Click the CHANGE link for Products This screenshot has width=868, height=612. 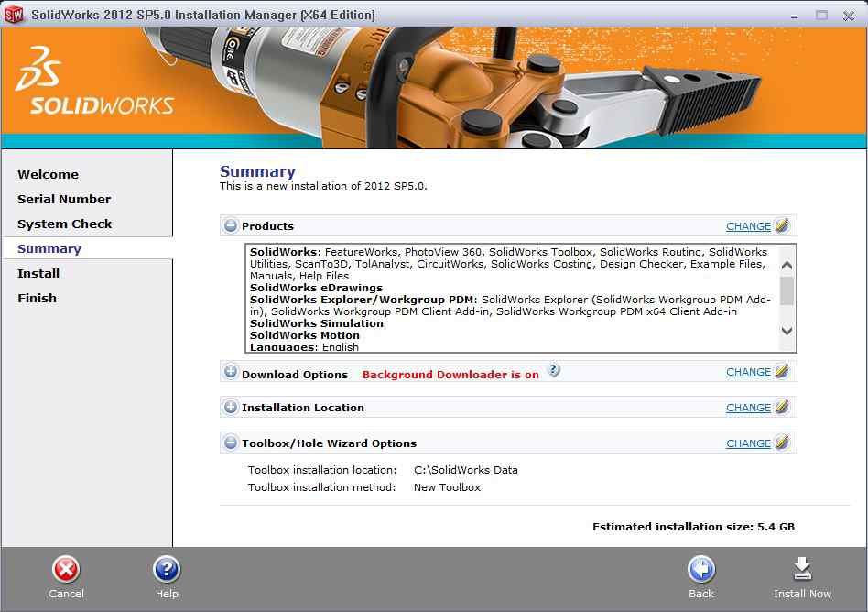tap(748, 226)
